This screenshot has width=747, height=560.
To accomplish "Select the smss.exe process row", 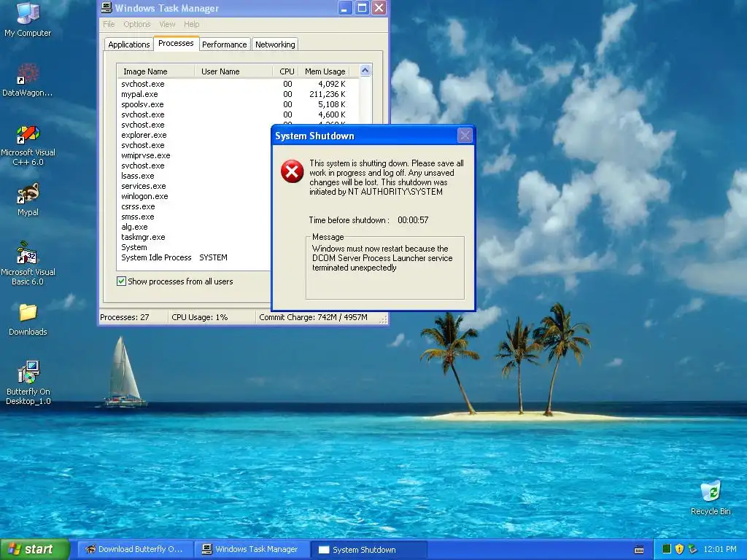I will (194, 217).
